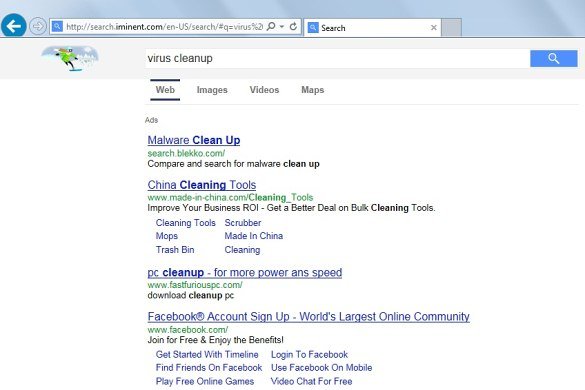Click the address bar site favicon
The width and height of the screenshot is (585, 390).
(x=57, y=26)
